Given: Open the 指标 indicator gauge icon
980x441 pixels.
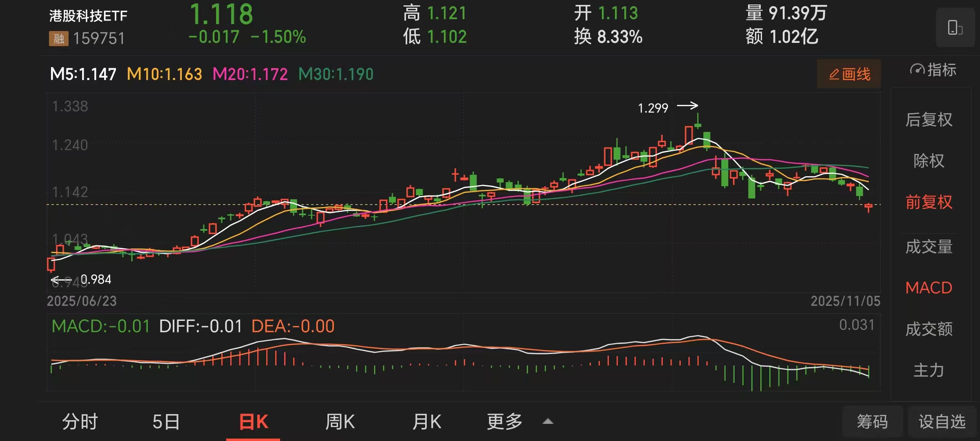Looking at the screenshot, I should click(917, 70).
